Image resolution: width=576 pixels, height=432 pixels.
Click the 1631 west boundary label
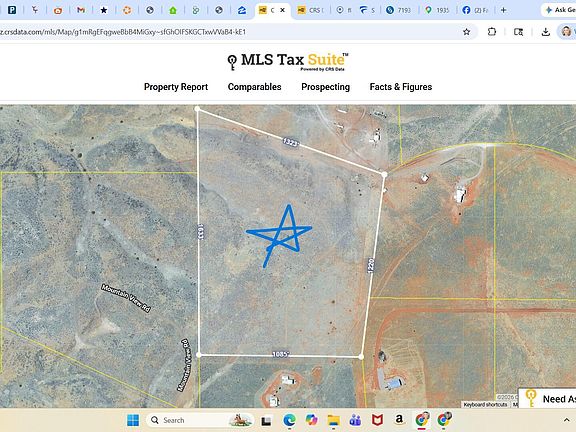(x=201, y=232)
